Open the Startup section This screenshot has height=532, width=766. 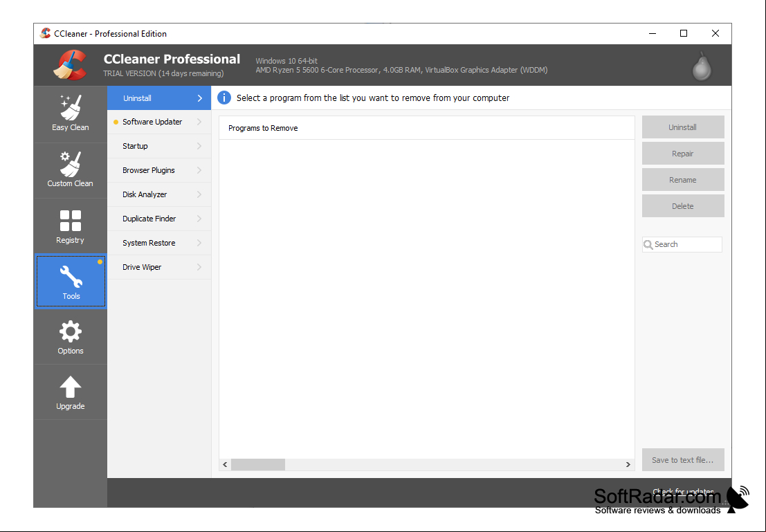point(159,146)
